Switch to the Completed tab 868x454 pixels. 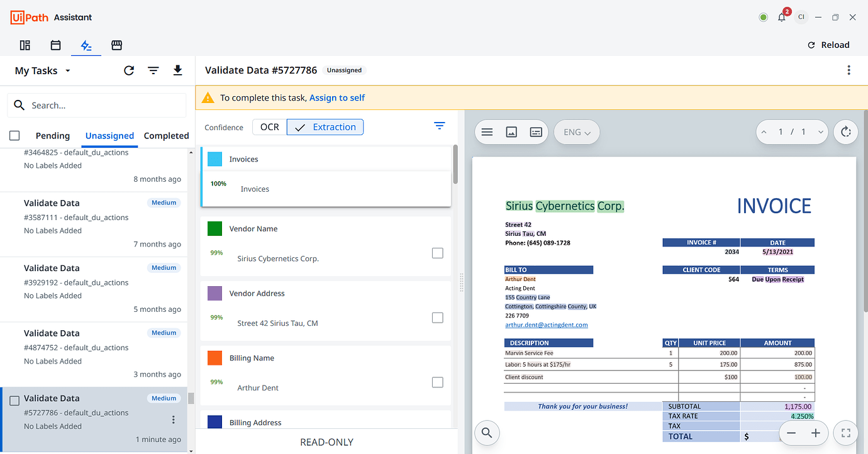click(x=166, y=135)
